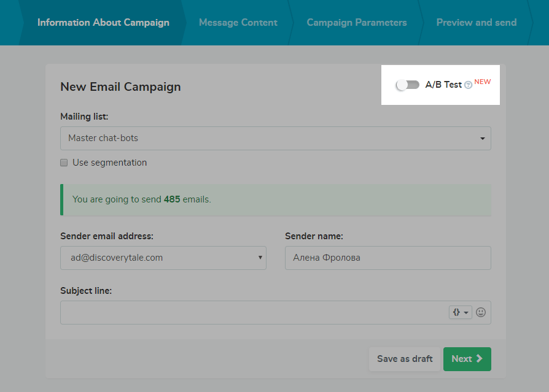Viewport: 549px width, 392px height.
Task: Expand the Mailing list dropdown
Action: pyautogui.click(x=275, y=138)
